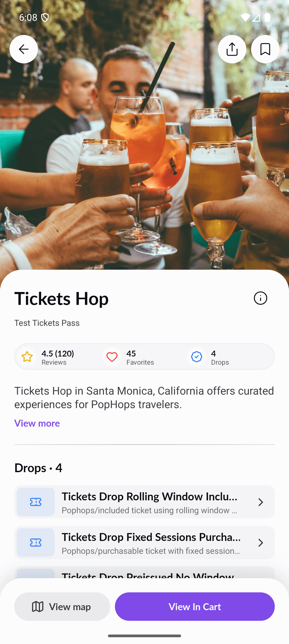Open Tickets Drop Preissued No Window item

pos(145,575)
